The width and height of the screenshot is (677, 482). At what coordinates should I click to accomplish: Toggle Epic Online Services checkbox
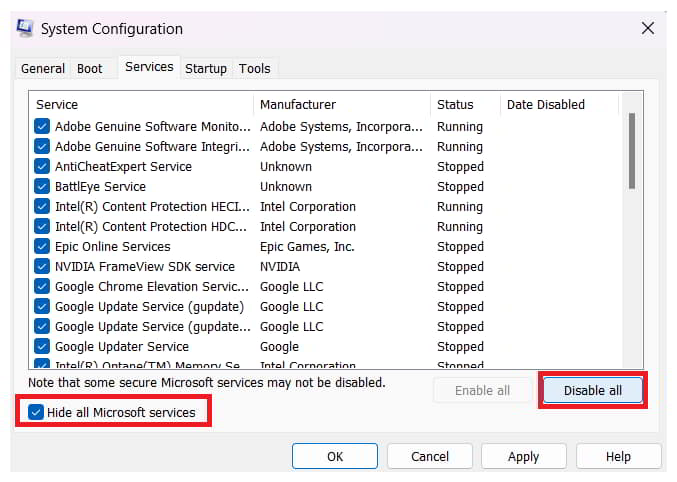coord(42,247)
